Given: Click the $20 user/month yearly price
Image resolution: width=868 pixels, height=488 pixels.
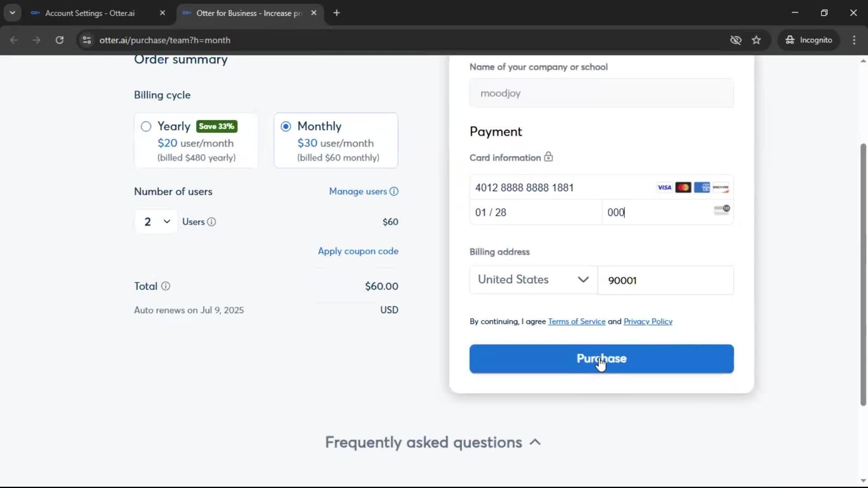Looking at the screenshot, I should coord(196,143).
